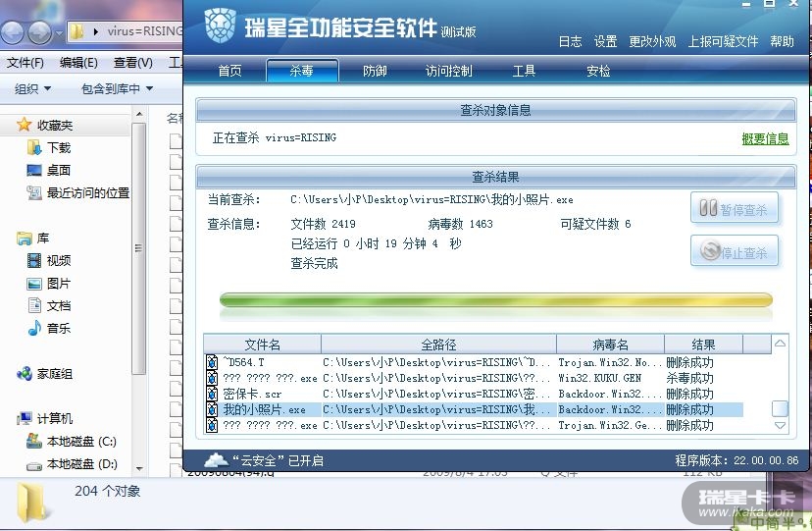The image size is (812, 531).
Task: Open the 首页 tab
Action: coord(229,71)
